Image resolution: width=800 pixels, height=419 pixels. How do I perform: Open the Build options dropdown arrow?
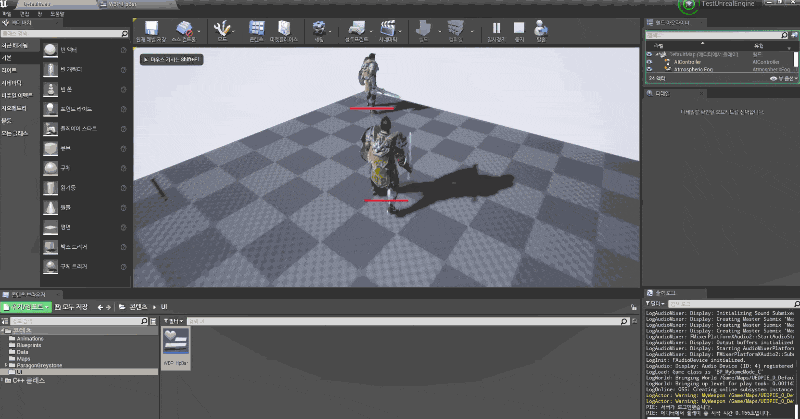click(440, 31)
